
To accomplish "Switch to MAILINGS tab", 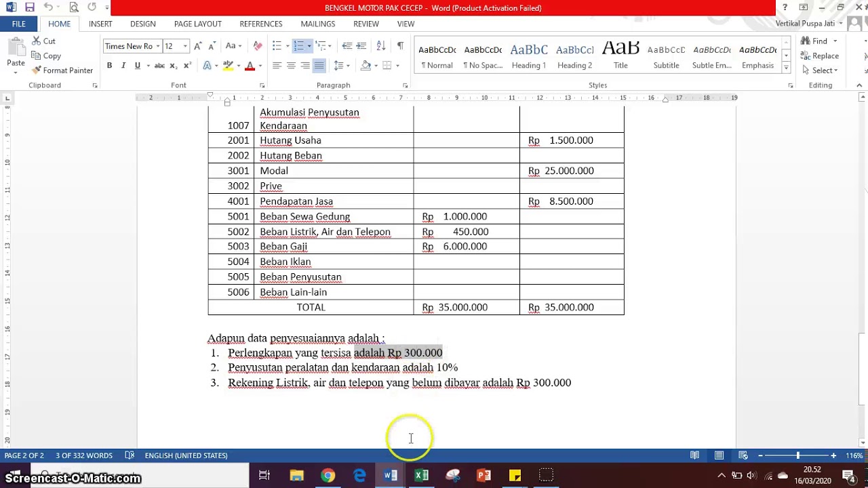I will [318, 24].
